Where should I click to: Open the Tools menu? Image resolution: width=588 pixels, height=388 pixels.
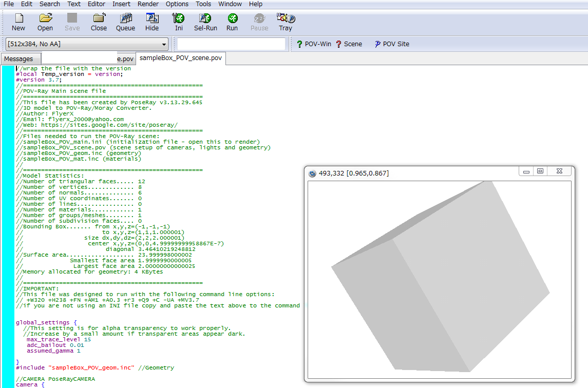coord(203,4)
